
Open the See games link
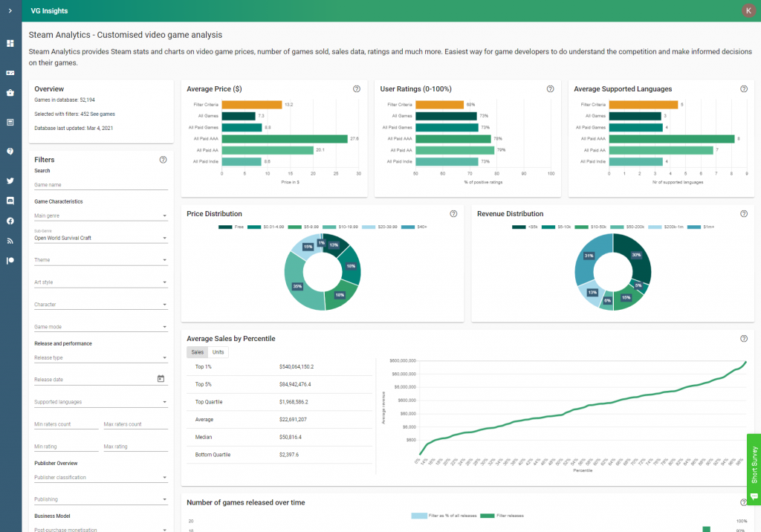103,114
